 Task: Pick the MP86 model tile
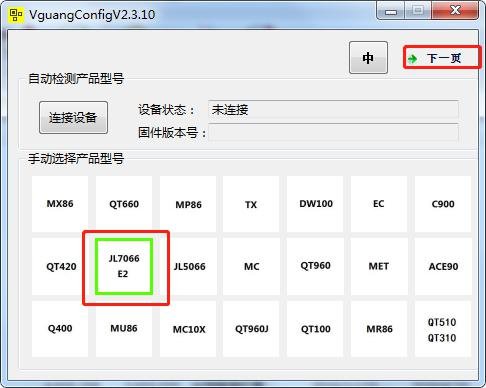(x=188, y=204)
